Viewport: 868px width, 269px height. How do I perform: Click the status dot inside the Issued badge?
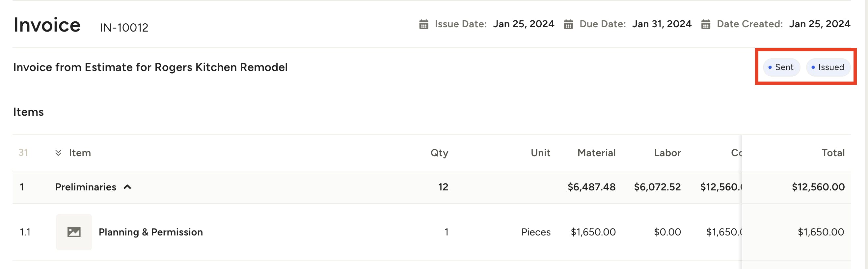[x=813, y=67]
